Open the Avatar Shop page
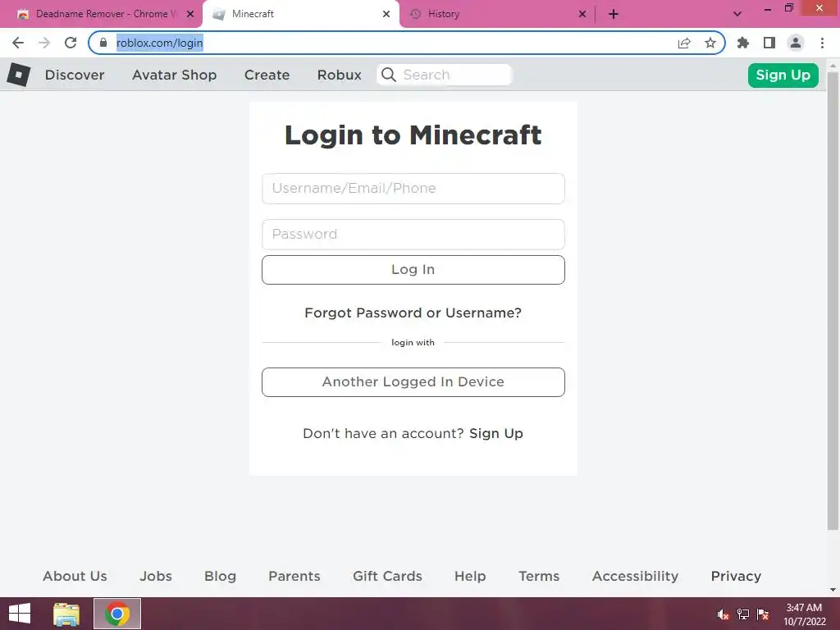Image resolution: width=840 pixels, height=630 pixels. 174,75
